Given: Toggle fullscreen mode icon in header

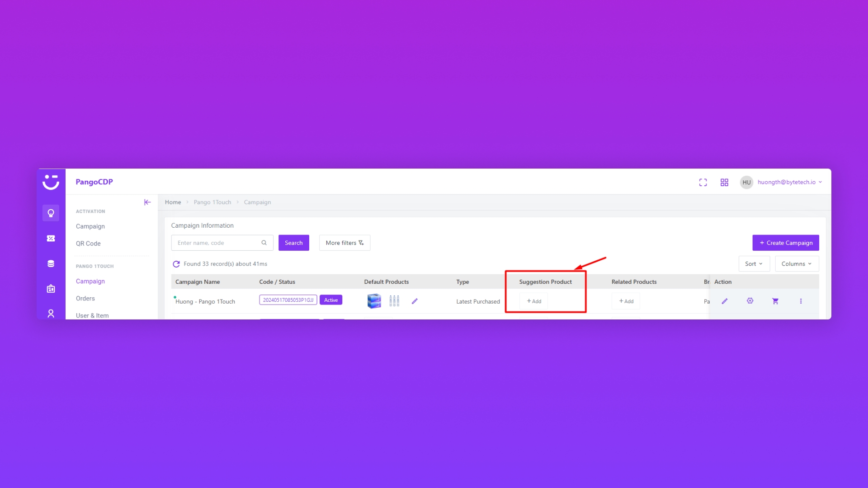Looking at the screenshot, I should pyautogui.click(x=703, y=183).
